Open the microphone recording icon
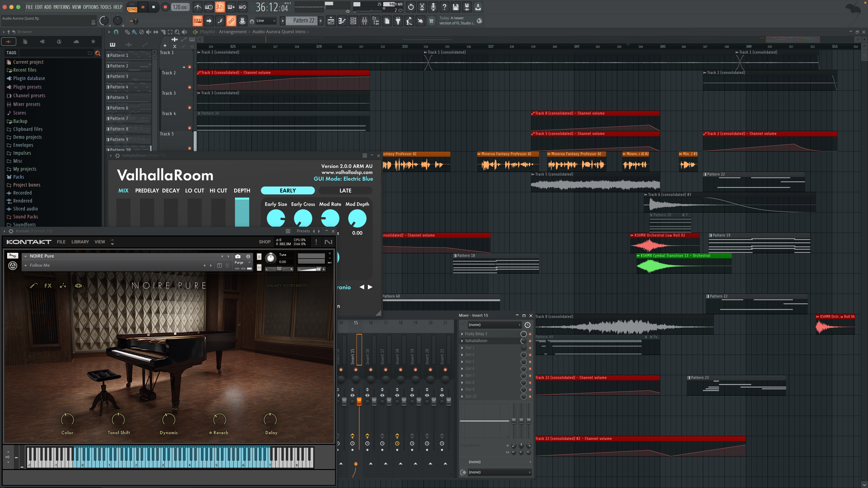The image size is (868, 488). click(433, 7)
